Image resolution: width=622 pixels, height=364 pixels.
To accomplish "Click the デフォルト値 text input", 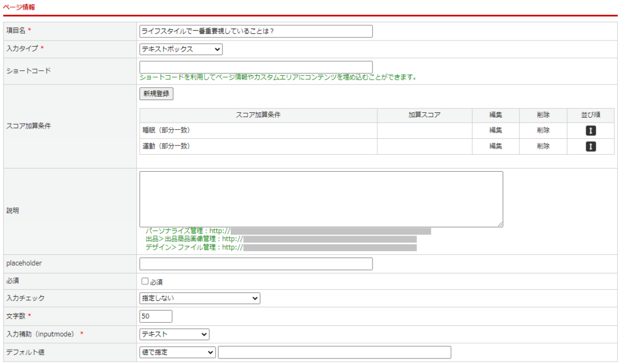I will (x=334, y=352).
